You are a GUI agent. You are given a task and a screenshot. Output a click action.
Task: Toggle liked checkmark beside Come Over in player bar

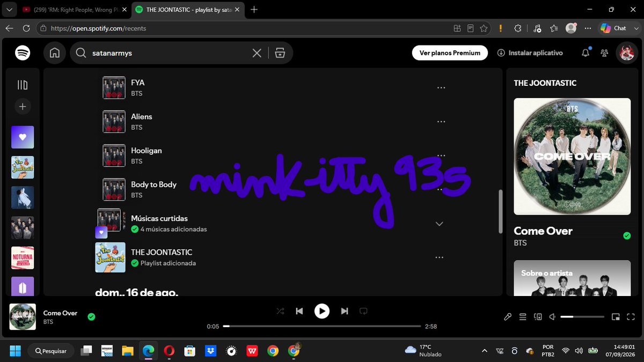point(91,317)
